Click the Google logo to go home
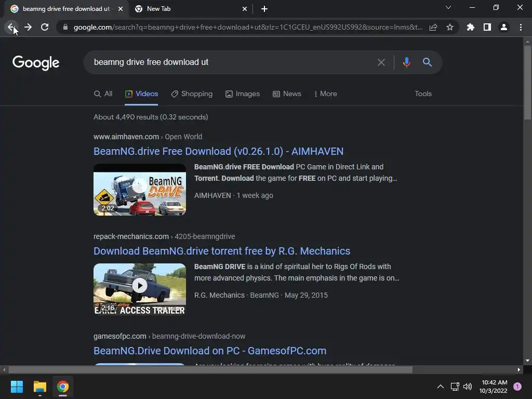Image resolution: width=532 pixels, height=399 pixels. point(36,63)
